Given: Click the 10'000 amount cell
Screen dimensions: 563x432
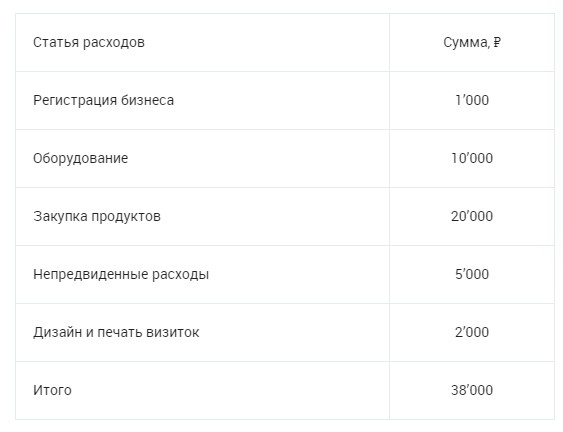Looking at the screenshot, I should [x=472, y=158].
